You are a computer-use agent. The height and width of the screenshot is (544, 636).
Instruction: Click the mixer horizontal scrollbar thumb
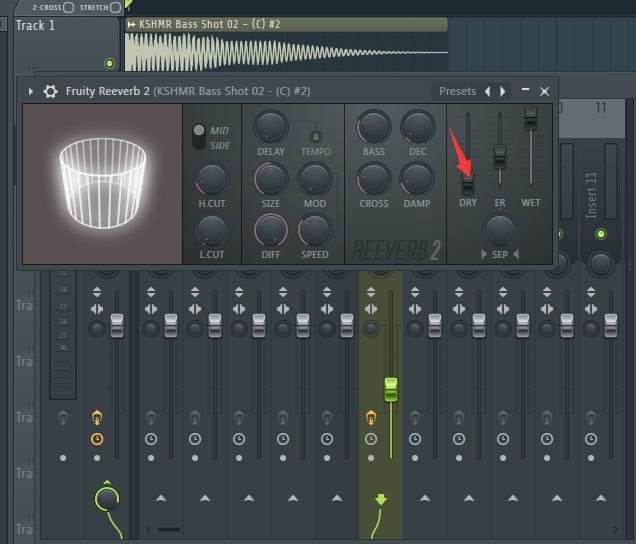click(169, 529)
